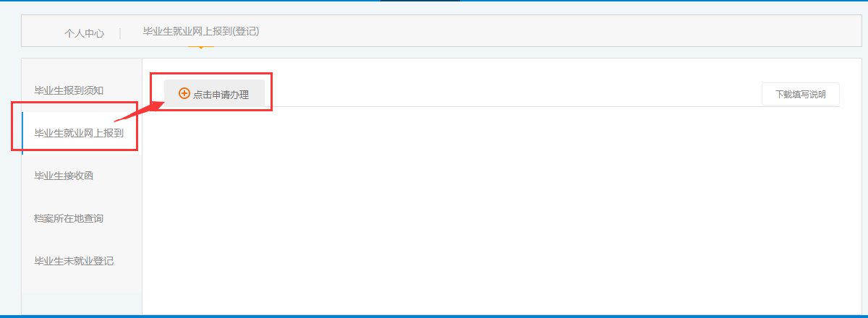Go to 个人中心 in the top bar

point(84,33)
